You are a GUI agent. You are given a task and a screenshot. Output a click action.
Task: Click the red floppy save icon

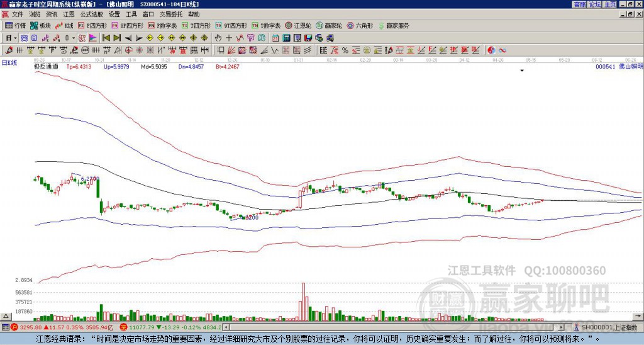pyautogui.click(x=308, y=38)
